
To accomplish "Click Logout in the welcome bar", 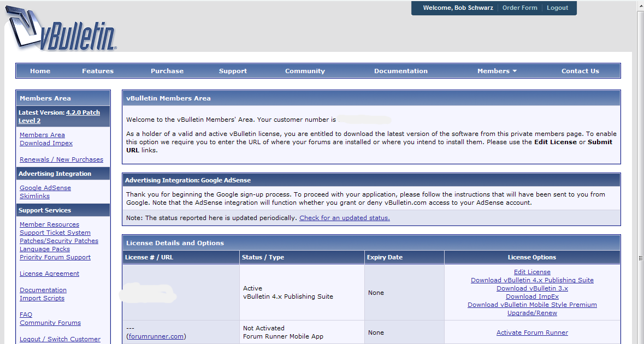I will 557,8.
